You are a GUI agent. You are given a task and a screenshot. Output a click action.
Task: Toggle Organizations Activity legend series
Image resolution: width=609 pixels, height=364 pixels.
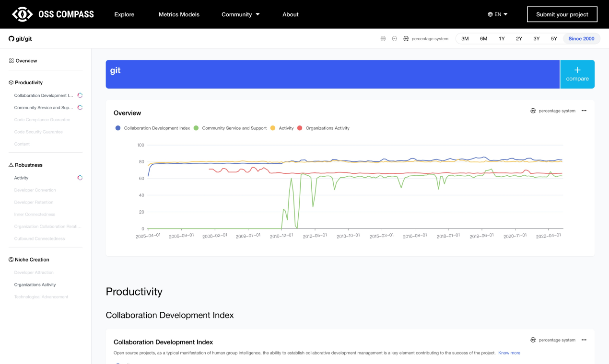pos(324,128)
